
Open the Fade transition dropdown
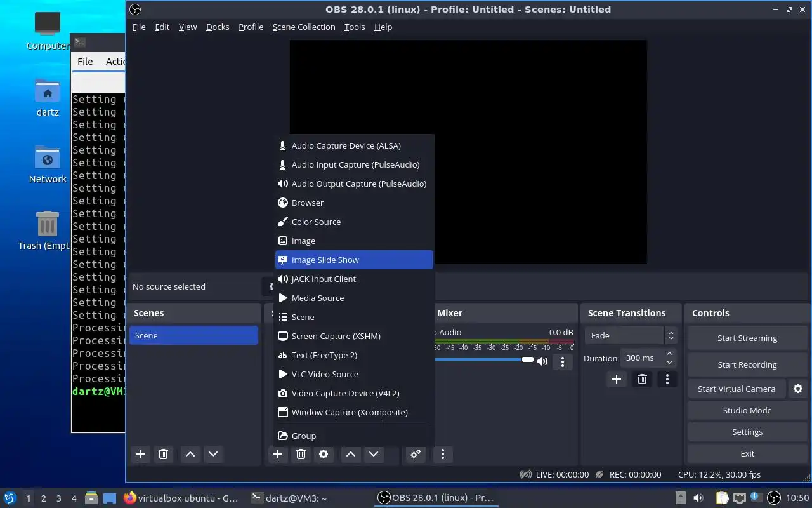631,335
